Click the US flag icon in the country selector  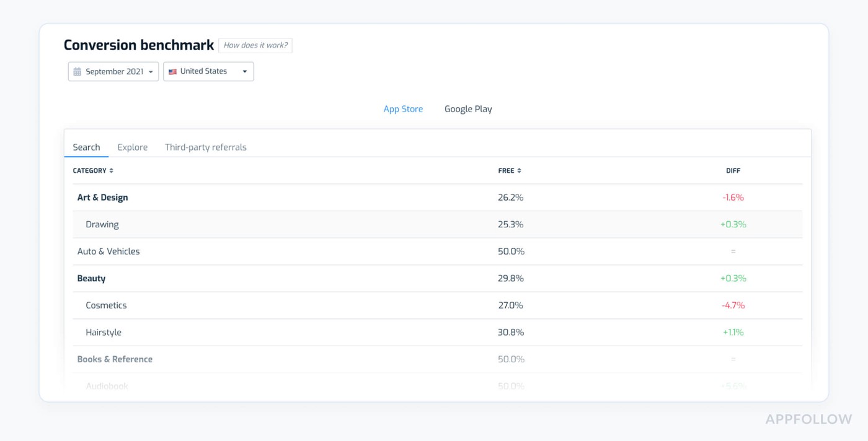coord(173,71)
